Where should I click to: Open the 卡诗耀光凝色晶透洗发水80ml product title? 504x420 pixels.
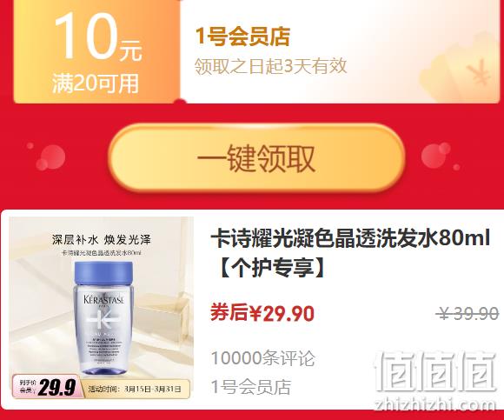350,238
